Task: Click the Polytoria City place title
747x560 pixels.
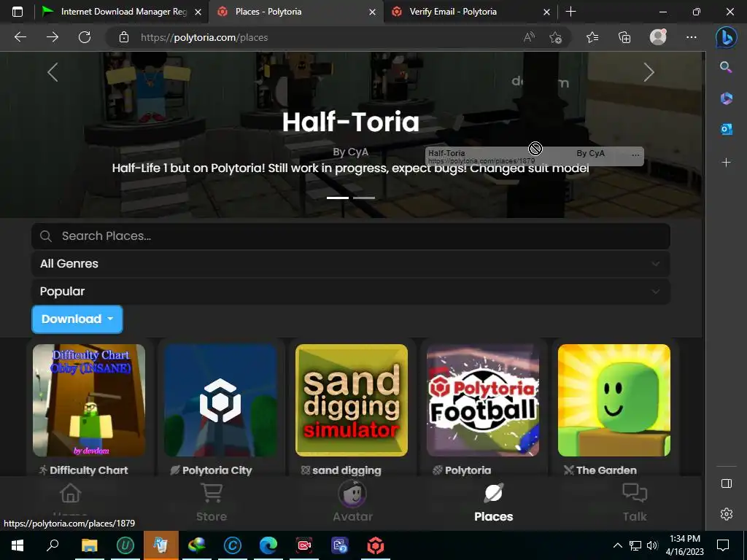Action: click(x=217, y=470)
